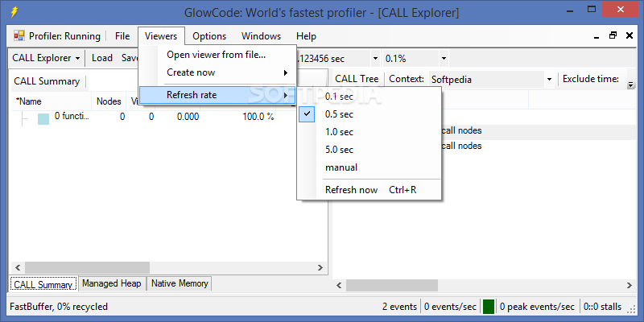Open the File menu
644x322 pixels.
click(x=122, y=36)
